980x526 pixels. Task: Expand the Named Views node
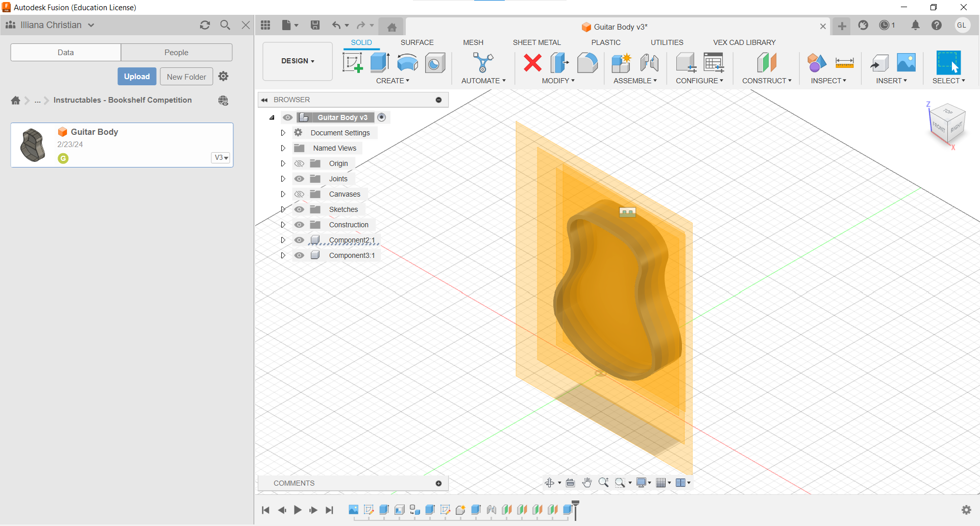283,148
